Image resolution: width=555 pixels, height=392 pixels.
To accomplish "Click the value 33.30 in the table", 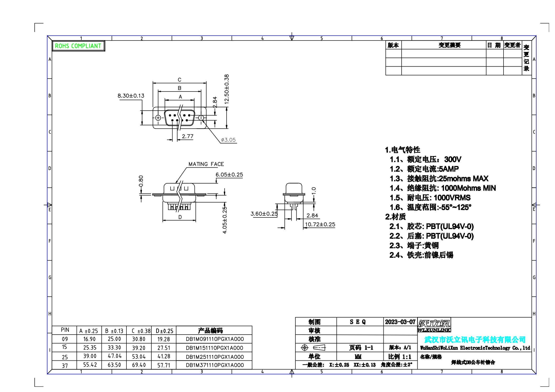I will [114, 348].
